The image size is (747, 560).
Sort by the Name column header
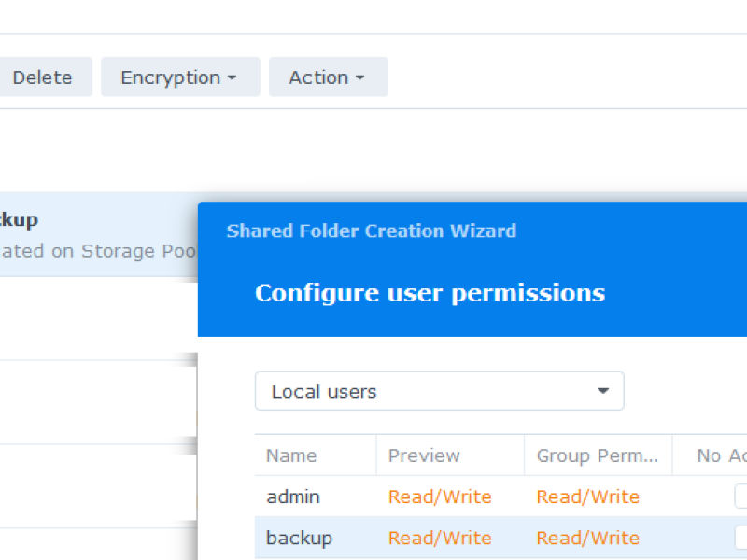(x=316, y=455)
